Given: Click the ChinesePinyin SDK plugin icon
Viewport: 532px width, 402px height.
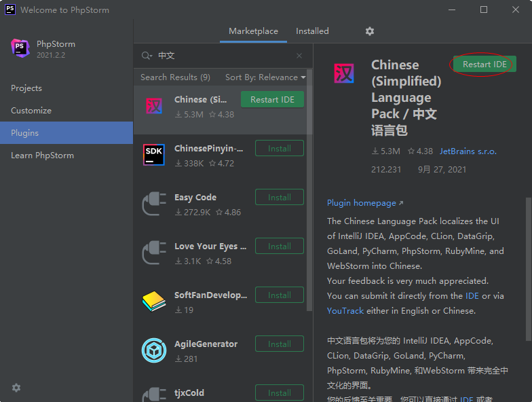Looking at the screenshot, I should pyautogui.click(x=154, y=155).
